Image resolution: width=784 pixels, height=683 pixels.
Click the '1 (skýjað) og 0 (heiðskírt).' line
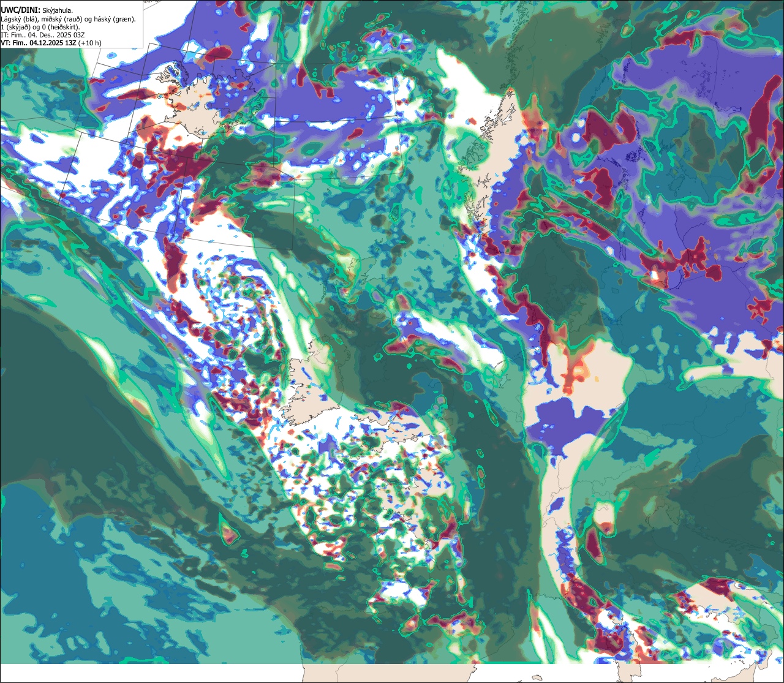click(40, 27)
